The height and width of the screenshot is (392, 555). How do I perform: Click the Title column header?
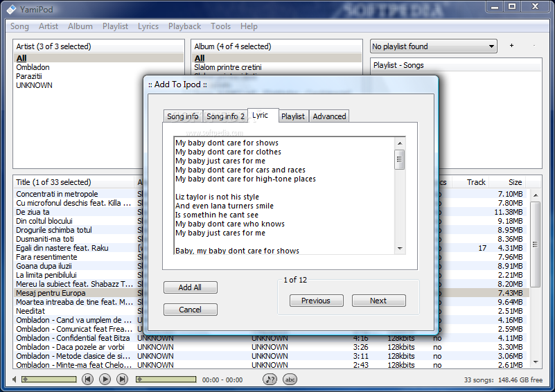pyautogui.click(x=74, y=182)
